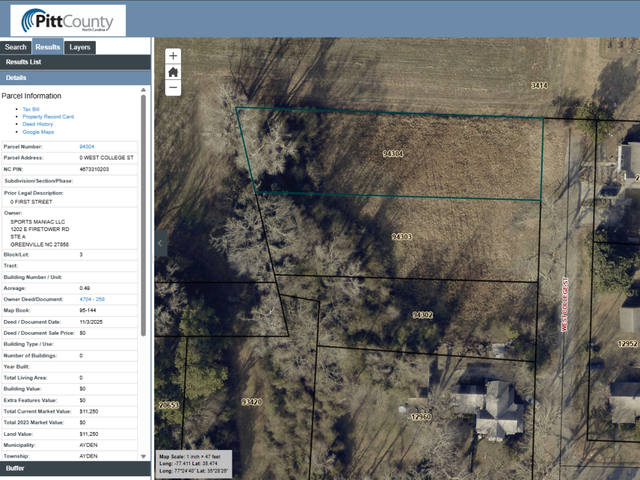Click deed document date 11/3/2025

tap(91, 322)
